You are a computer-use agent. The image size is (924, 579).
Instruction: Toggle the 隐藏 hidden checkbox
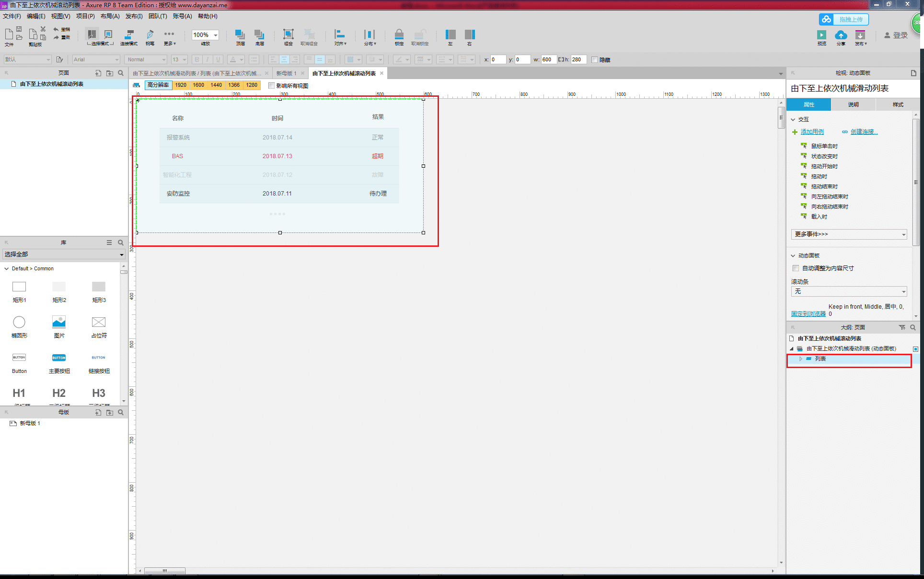(x=595, y=60)
